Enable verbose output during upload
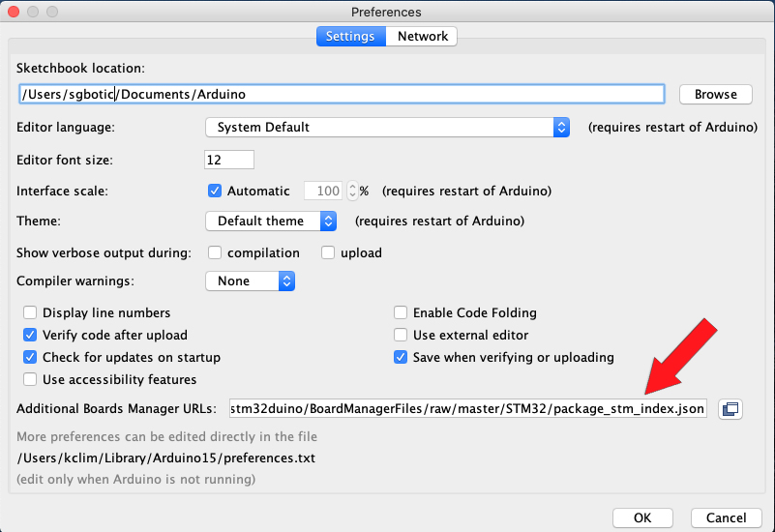Image resolution: width=775 pixels, height=532 pixels. [328, 252]
